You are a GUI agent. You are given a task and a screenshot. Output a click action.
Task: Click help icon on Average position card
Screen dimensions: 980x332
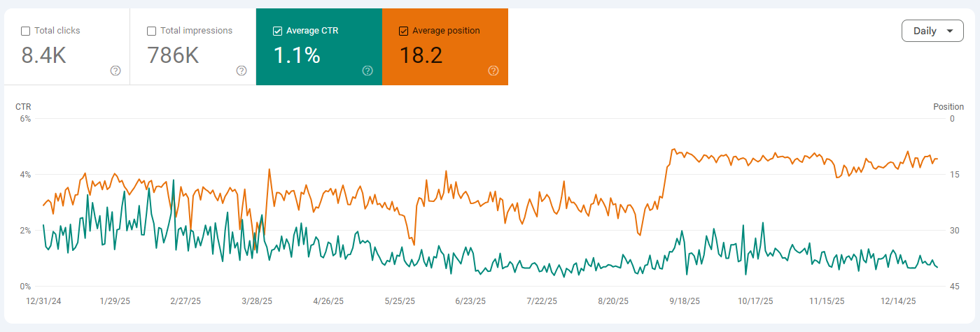click(x=493, y=71)
